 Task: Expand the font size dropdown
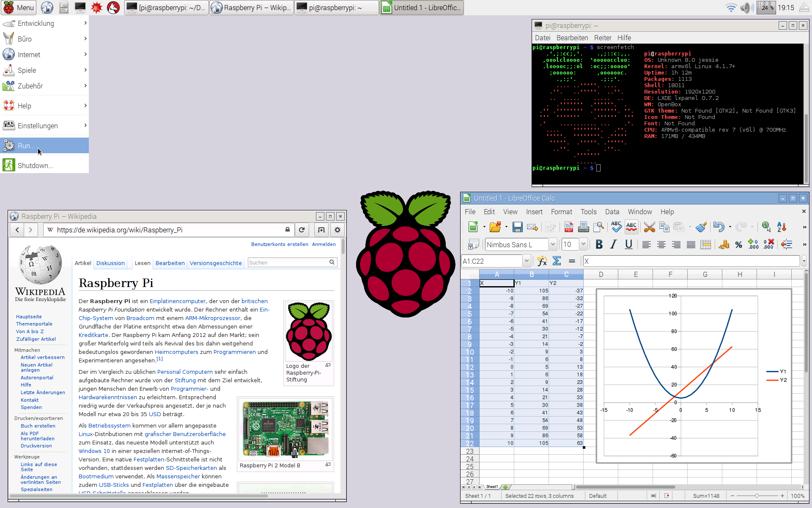coord(583,244)
